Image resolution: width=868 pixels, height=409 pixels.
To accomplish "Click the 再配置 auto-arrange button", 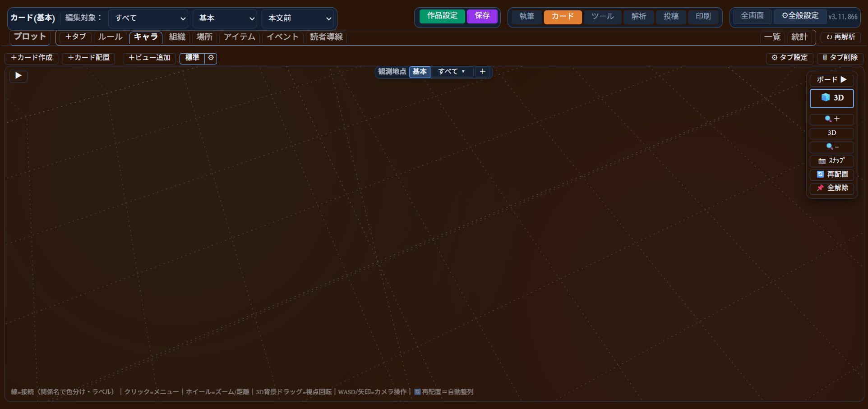I will tap(831, 175).
